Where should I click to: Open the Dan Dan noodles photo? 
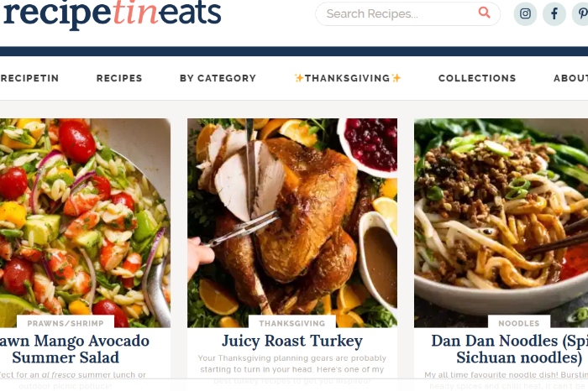coord(501,223)
